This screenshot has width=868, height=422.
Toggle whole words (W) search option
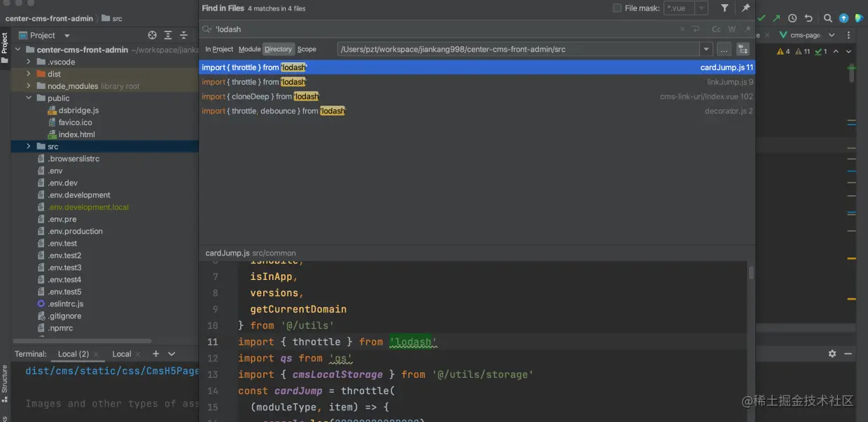[732, 29]
